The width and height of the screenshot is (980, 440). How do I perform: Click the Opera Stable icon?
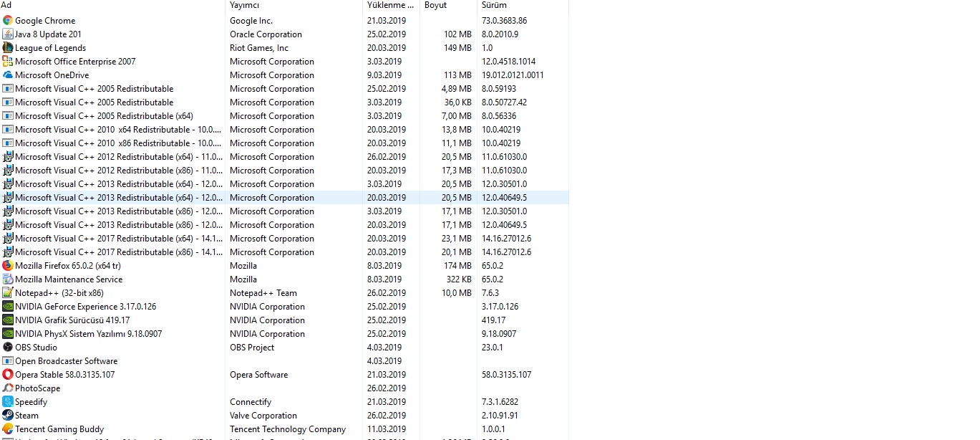tap(8, 375)
